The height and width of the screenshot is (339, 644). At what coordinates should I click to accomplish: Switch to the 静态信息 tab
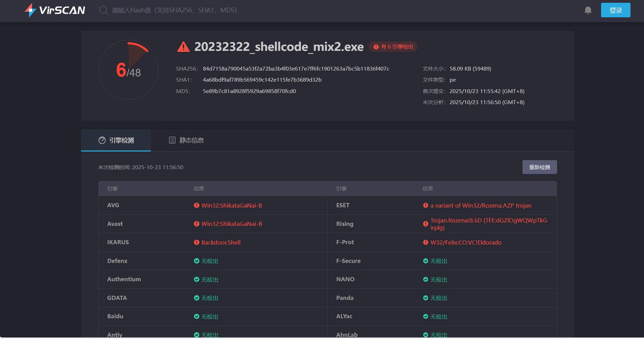tap(186, 140)
